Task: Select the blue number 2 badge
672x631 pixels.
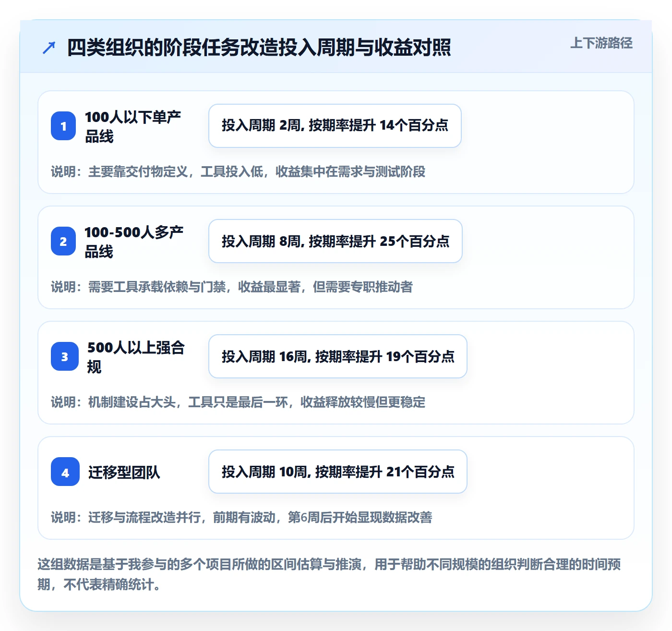Action: pos(63,241)
